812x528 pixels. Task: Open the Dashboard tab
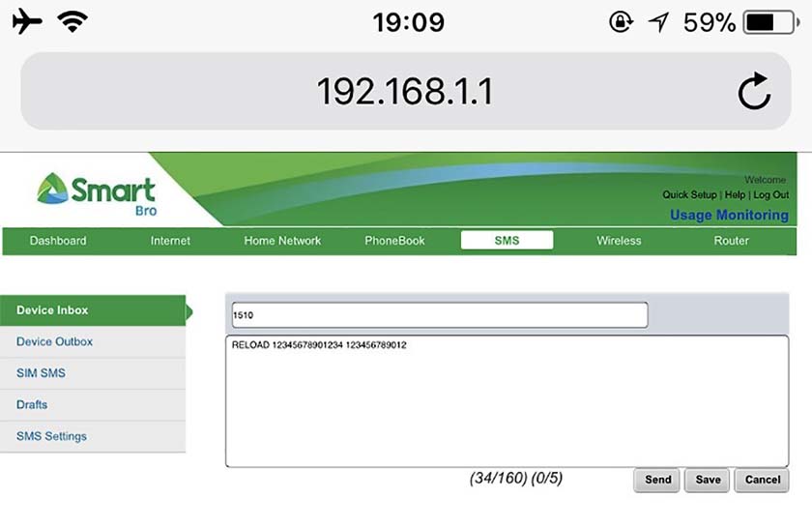coord(58,241)
